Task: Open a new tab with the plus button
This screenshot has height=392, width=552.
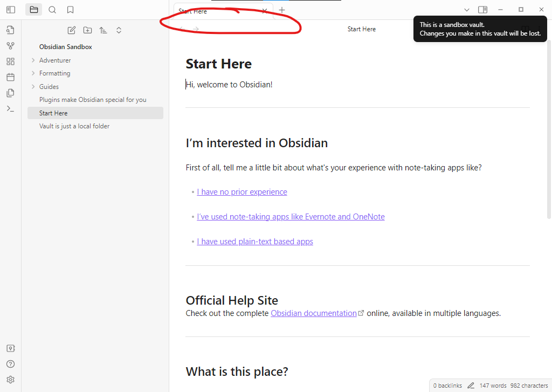Action: (x=281, y=10)
